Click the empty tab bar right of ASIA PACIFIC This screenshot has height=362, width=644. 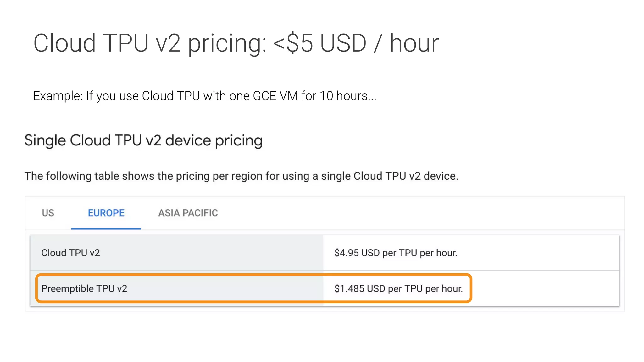409,213
